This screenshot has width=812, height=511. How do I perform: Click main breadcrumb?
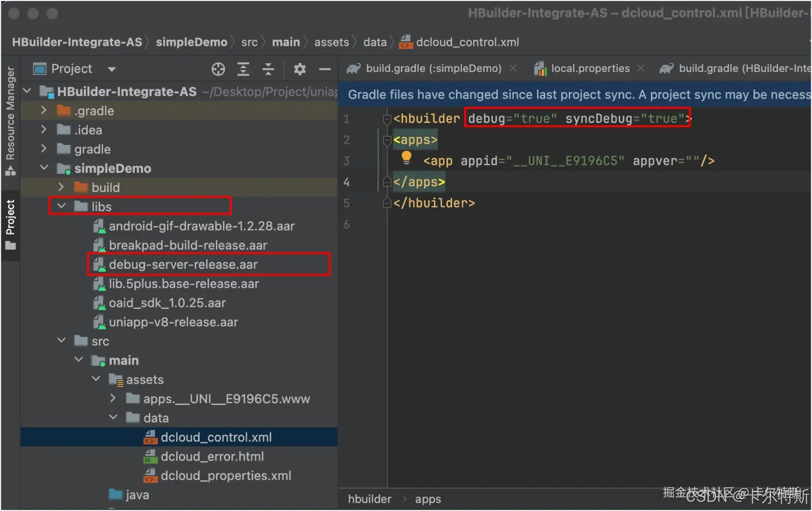[x=286, y=42]
